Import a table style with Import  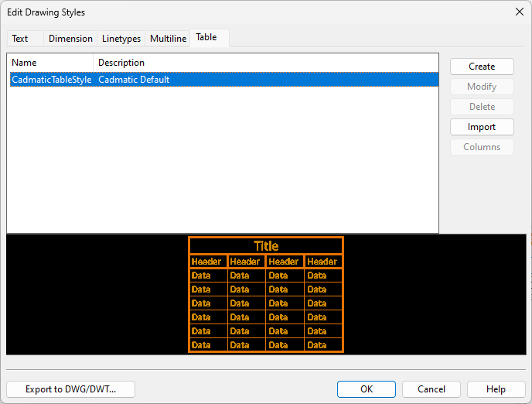click(482, 127)
